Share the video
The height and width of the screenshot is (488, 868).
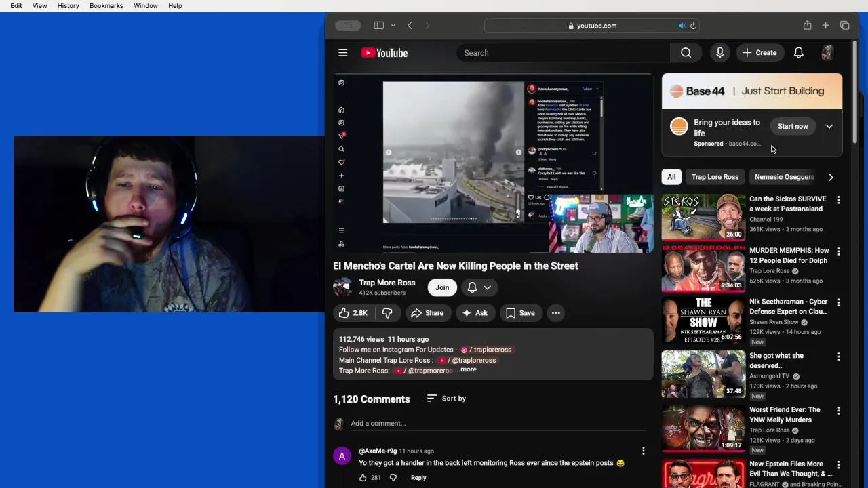tap(428, 313)
